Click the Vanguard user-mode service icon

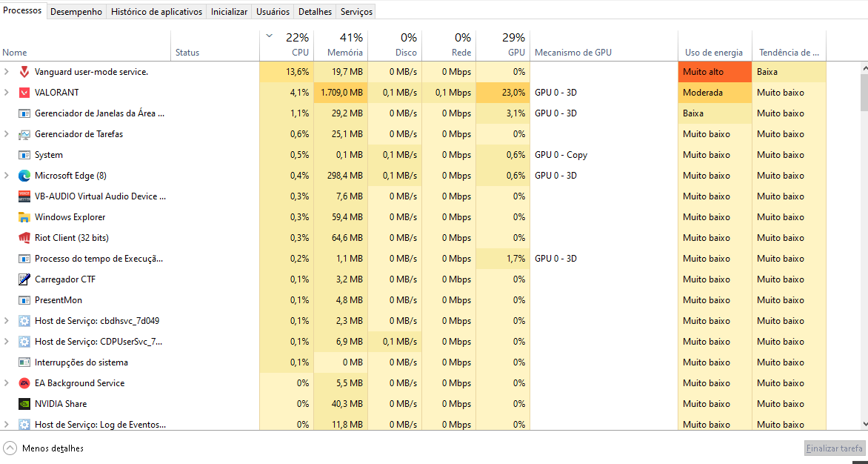(x=24, y=72)
